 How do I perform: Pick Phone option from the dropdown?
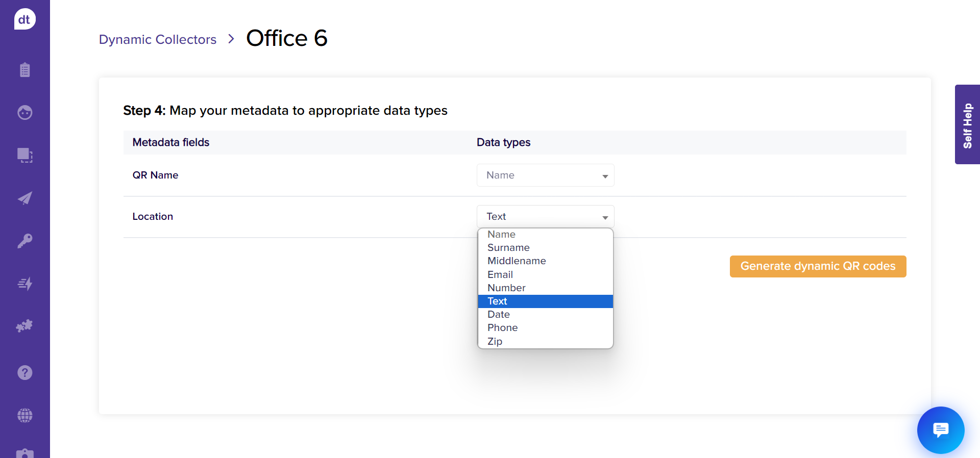502,327
